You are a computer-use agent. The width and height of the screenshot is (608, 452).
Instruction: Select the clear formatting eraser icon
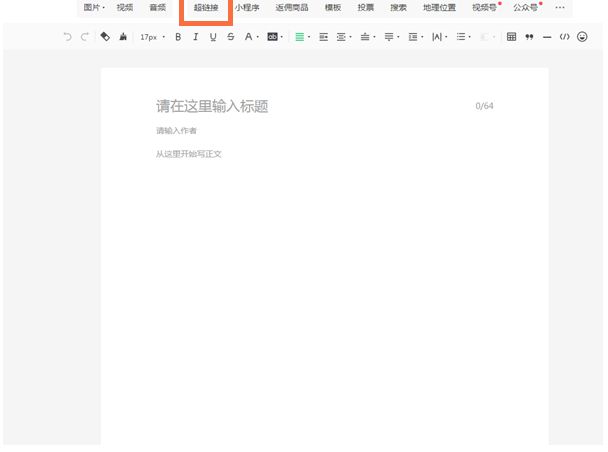coord(106,37)
